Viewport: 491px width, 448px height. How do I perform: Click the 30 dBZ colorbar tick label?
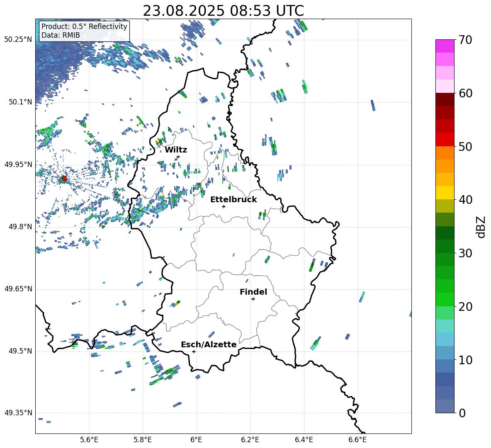click(x=466, y=253)
